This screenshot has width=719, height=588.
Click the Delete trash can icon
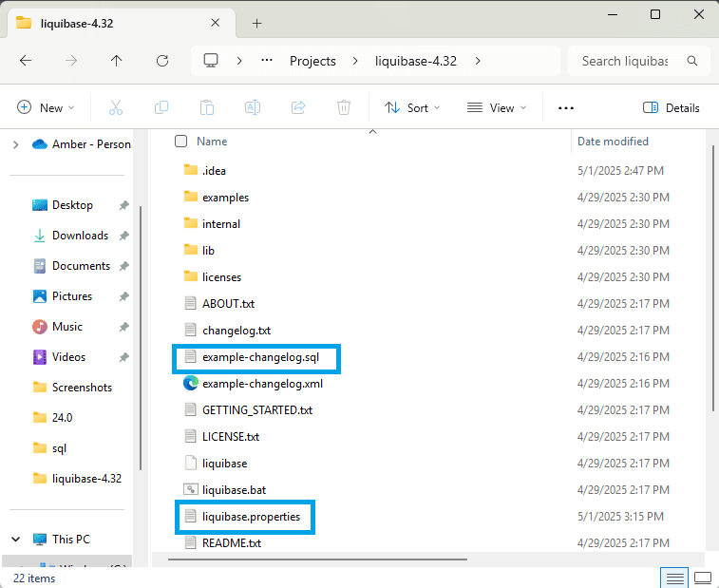pyautogui.click(x=344, y=108)
